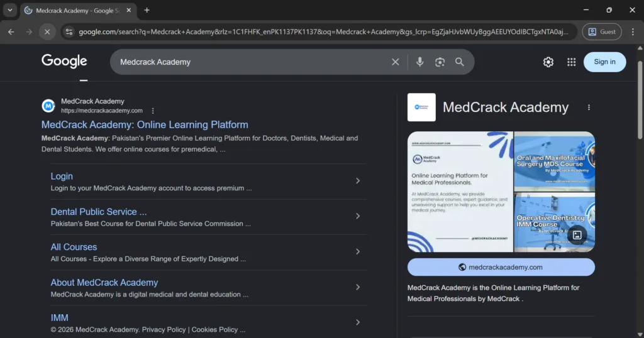Open the Dental Public Service sitelink
Screen dimensions: 644x338
click(99, 212)
